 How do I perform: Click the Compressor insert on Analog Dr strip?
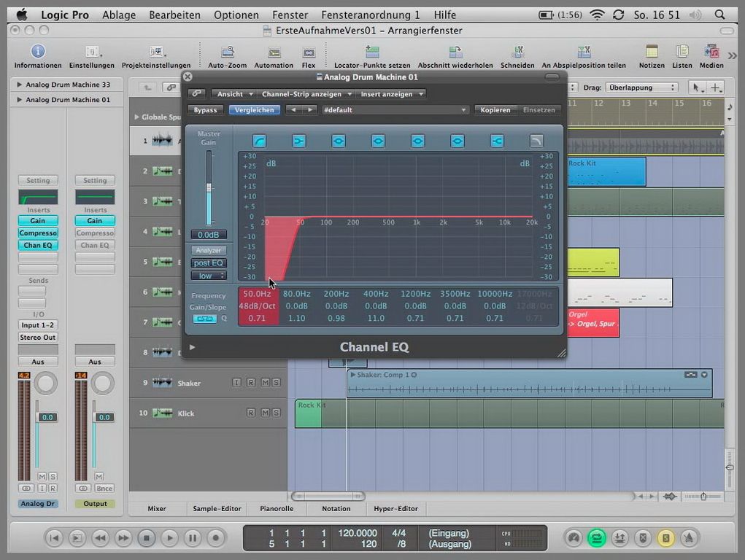tap(38, 233)
